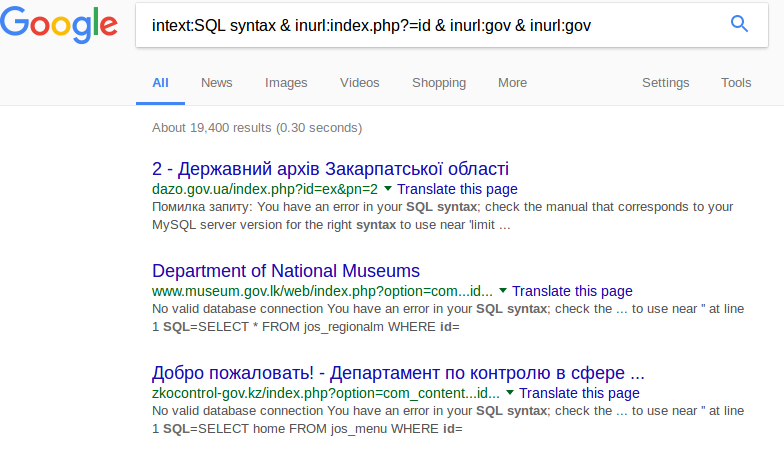Click the dazo.gov.ua result URL
The width and height of the screenshot is (784, 458).
(265, 189)
